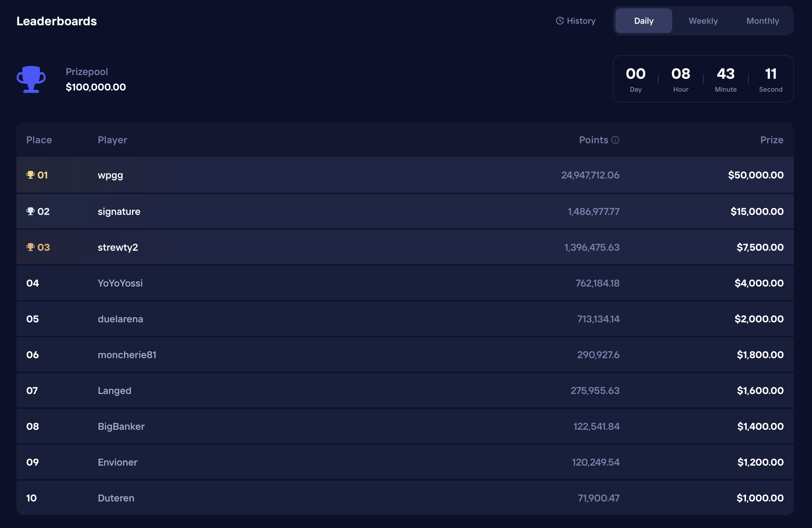Switch to the Monthly tab
This screenshot has height=528, width=812.
763,21
